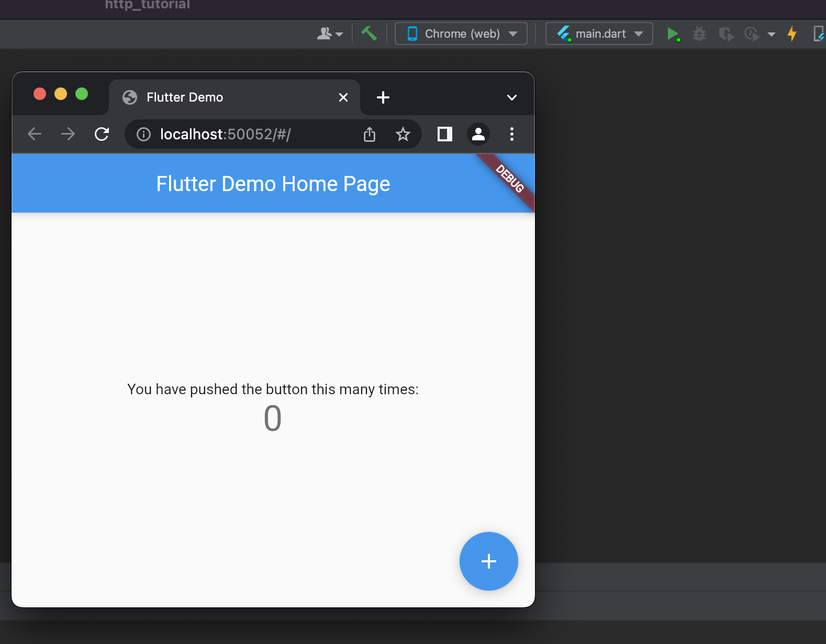Viewport: 826px width, 644px height.
Task: Click the Run with Coverage shield icon
Action: [x=726, y=34]
